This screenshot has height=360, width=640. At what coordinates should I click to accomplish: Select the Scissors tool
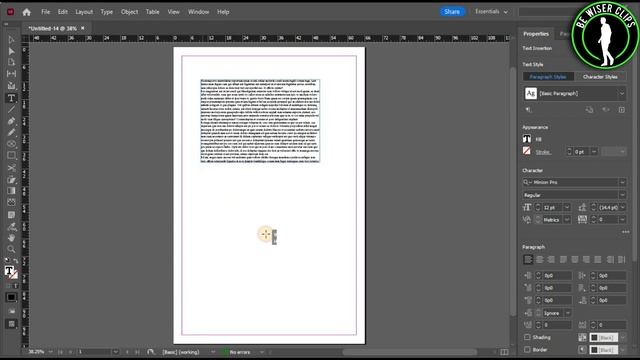pos(11,168)
